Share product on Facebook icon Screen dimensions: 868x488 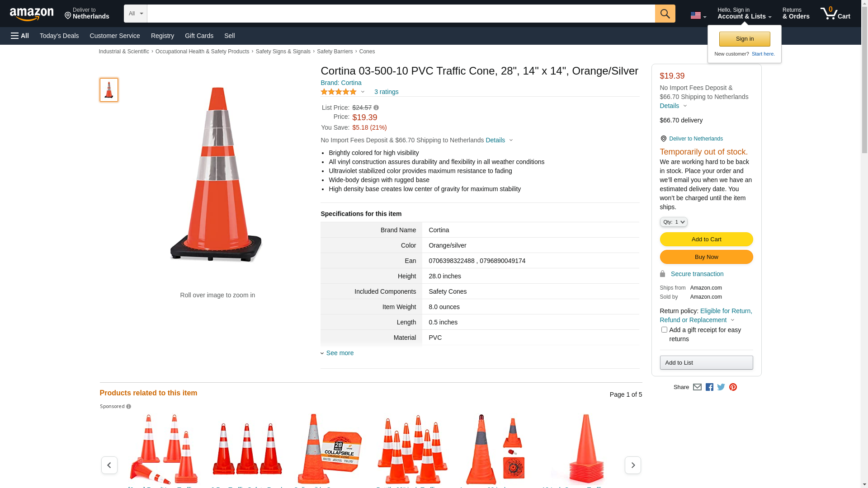(709, 387)
